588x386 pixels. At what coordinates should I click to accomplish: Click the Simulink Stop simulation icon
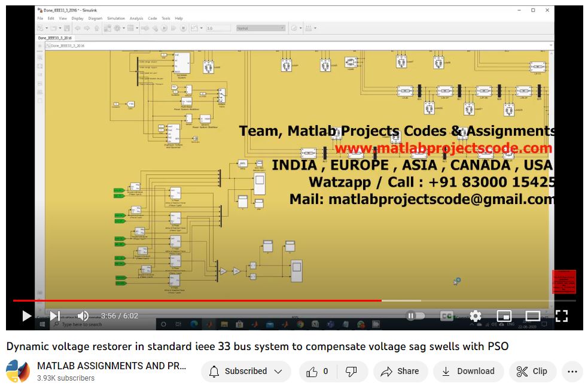pyautogui.click(x=183, y=28)
